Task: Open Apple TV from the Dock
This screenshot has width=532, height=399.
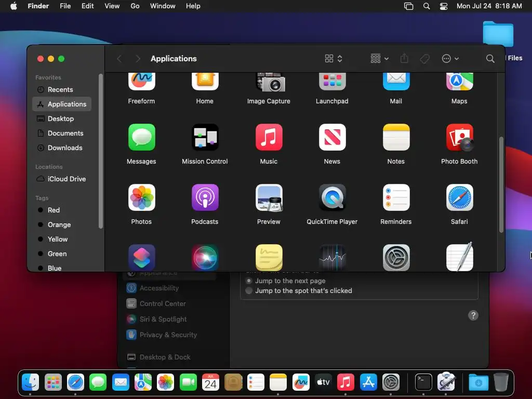Action: (x=323, y=382)
